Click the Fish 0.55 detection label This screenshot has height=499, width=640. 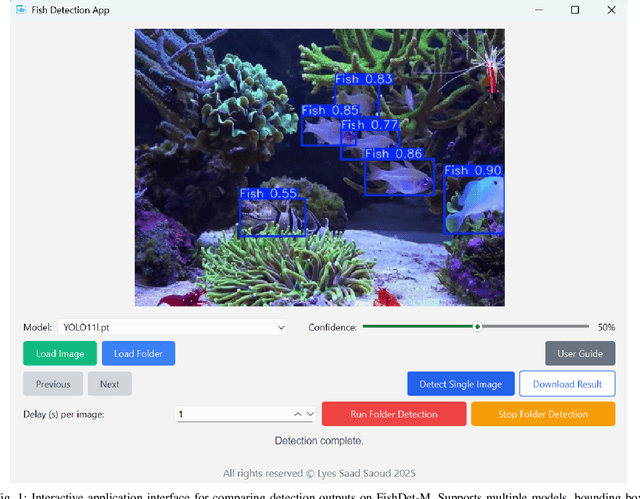click(x=269, y=193)
